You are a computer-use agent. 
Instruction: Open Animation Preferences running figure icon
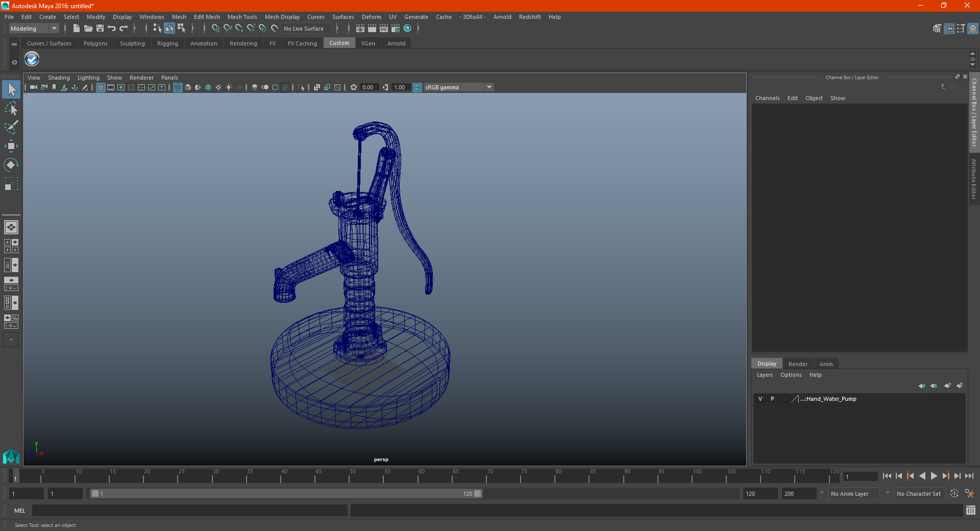pos(969,494)
